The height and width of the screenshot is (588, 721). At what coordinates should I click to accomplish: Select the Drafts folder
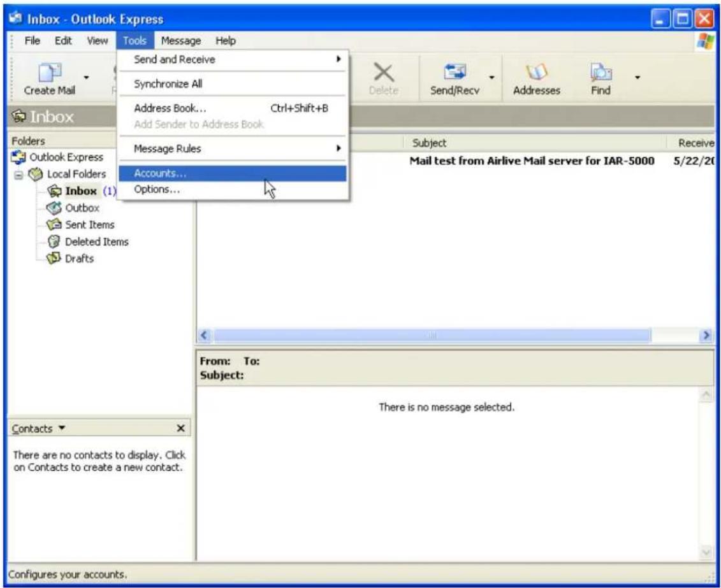(x=79, y=259)
